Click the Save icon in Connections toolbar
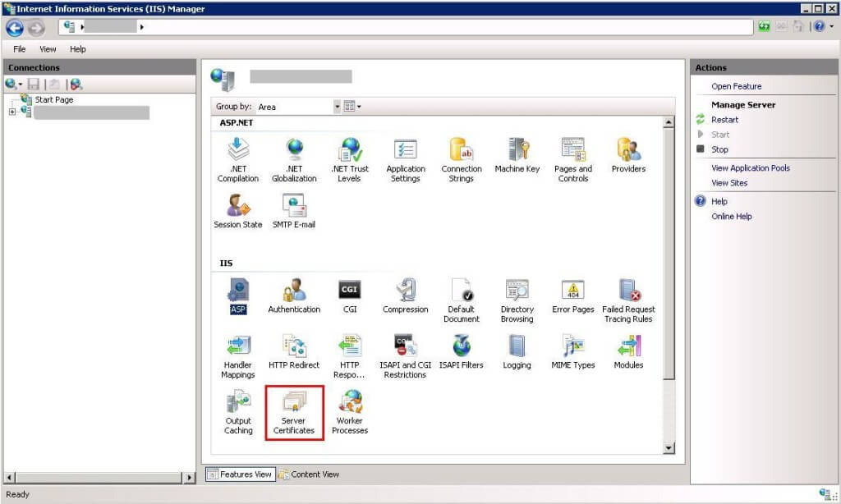 [33, 85]
